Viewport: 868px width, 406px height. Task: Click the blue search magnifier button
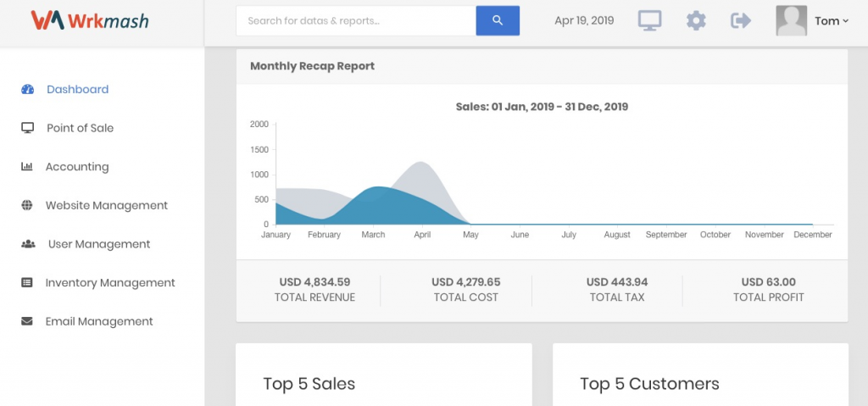[x=498, y=21]
